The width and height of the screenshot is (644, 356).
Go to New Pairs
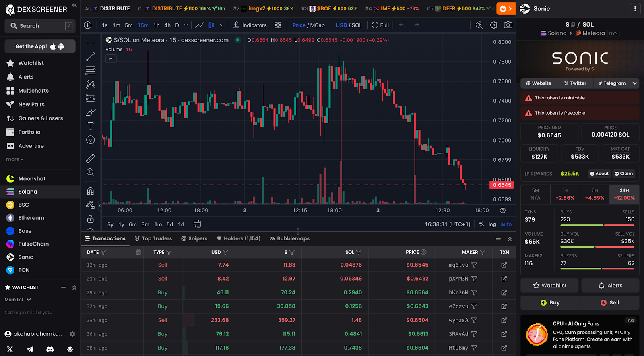[31, 104]
